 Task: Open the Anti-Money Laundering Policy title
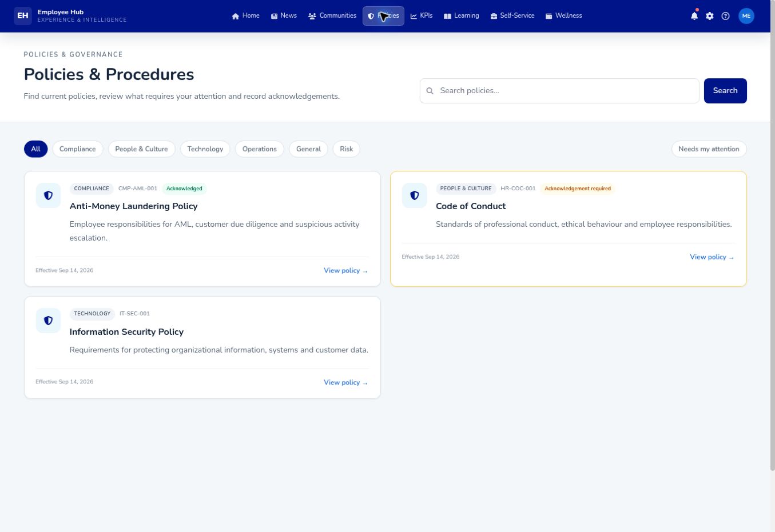point(134,206)
